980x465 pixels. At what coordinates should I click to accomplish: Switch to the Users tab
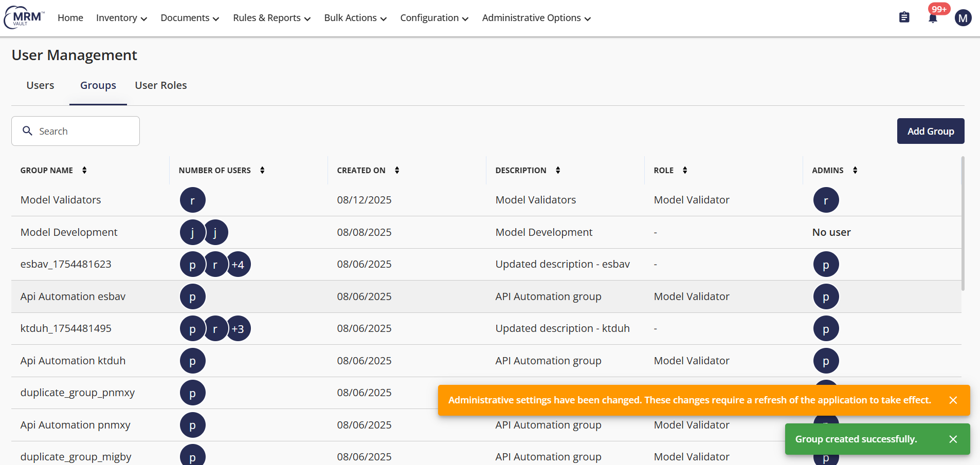tap(40, 85)
